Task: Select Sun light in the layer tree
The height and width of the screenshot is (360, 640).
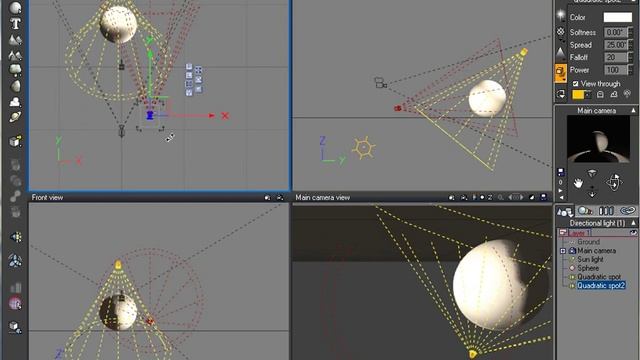Action: coord(590,259)
